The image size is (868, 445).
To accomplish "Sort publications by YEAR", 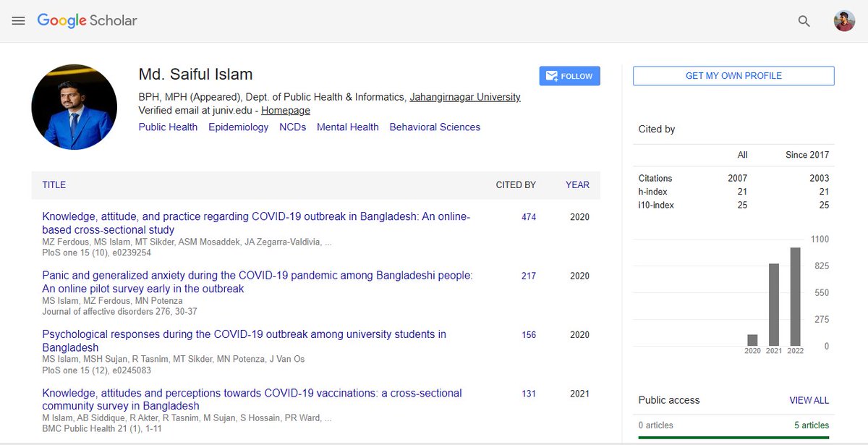I will (x=577, y=185).
